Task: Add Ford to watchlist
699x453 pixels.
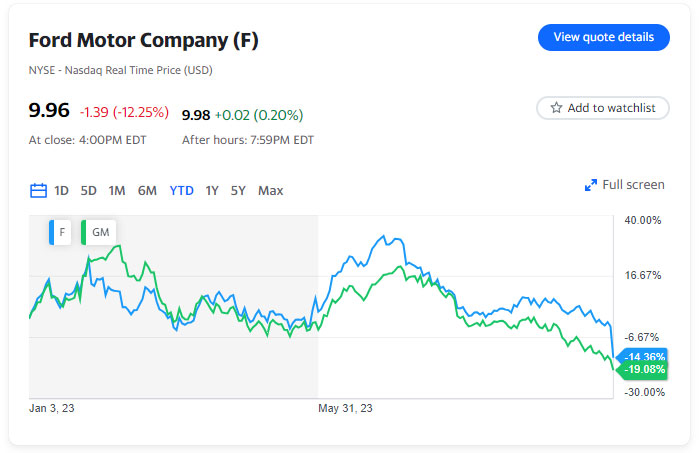Action: coord(602,108)
